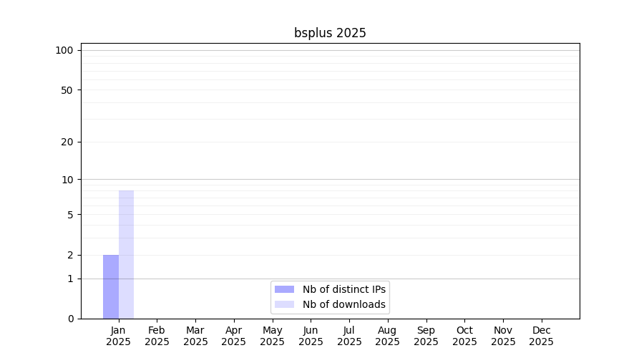The width and height of the screenshot is (644, 358).
Task: Select the Apr 2025 axis label
Action: (x=234, y=336)
